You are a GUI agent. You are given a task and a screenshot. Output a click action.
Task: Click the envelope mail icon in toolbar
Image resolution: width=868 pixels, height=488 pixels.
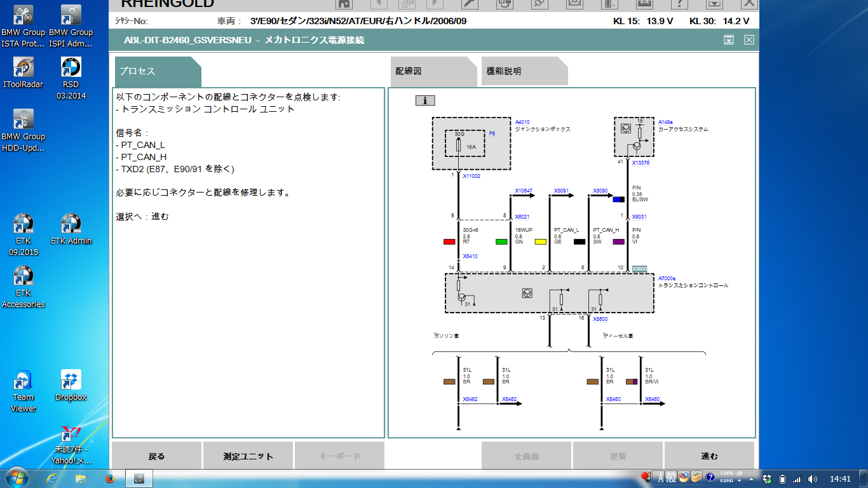click(x=574, y=3)
